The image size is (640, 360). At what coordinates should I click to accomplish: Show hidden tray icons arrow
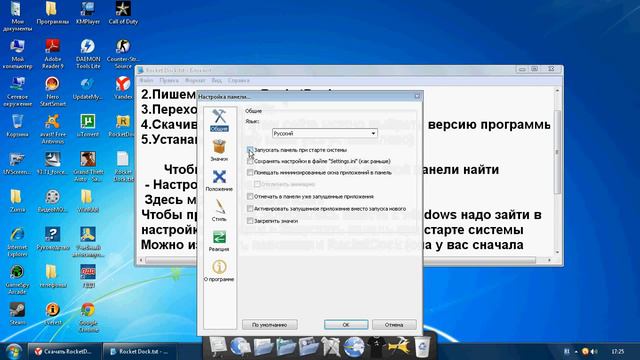click(x=576, y=351)
